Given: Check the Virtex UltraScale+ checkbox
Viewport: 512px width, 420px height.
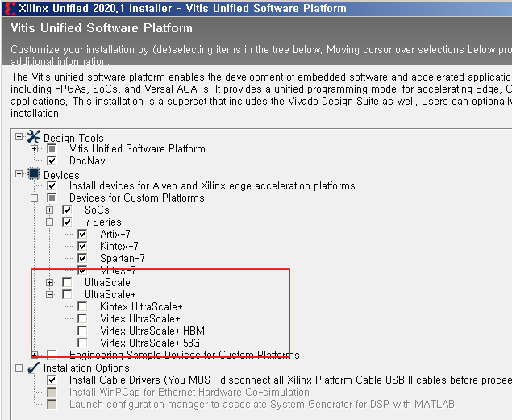Looking at the screenshot, I should point(82,319).
